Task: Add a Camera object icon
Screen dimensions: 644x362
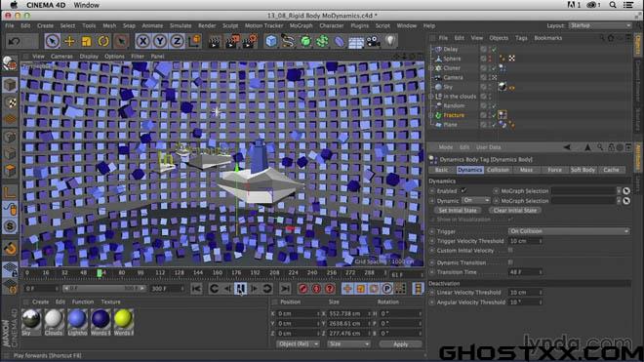Action: (373, 41)
